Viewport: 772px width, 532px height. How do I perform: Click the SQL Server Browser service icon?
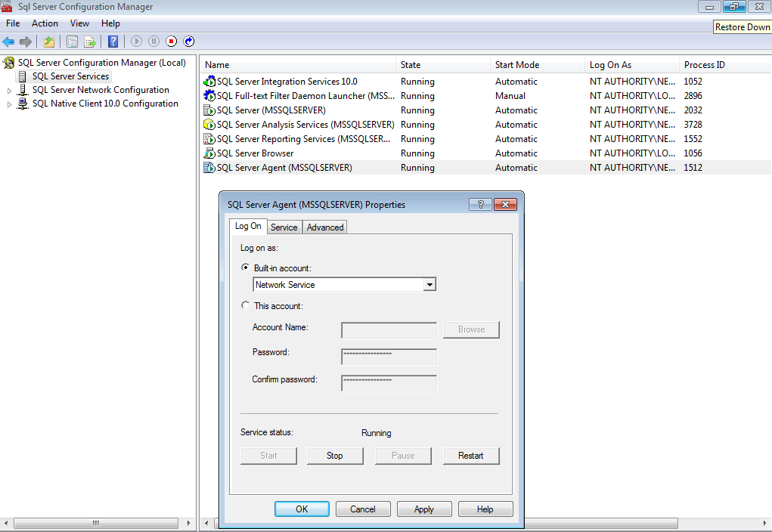point(209,153)
